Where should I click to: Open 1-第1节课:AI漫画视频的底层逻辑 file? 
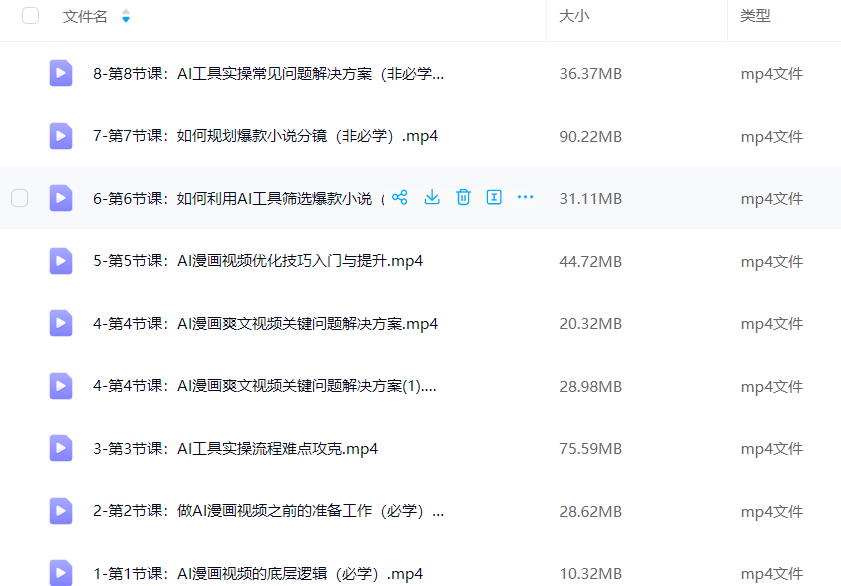click(x=258, y=574)
